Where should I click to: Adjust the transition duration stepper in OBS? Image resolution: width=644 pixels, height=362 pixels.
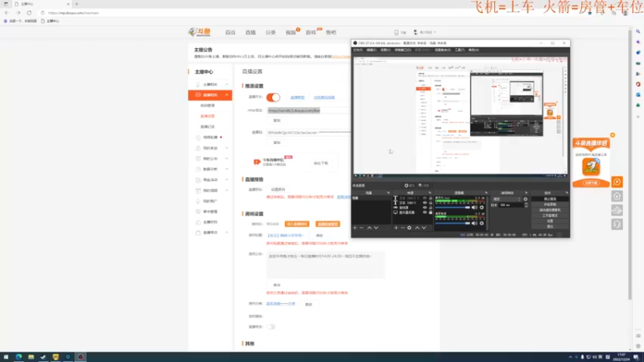[x=526, y=205]
